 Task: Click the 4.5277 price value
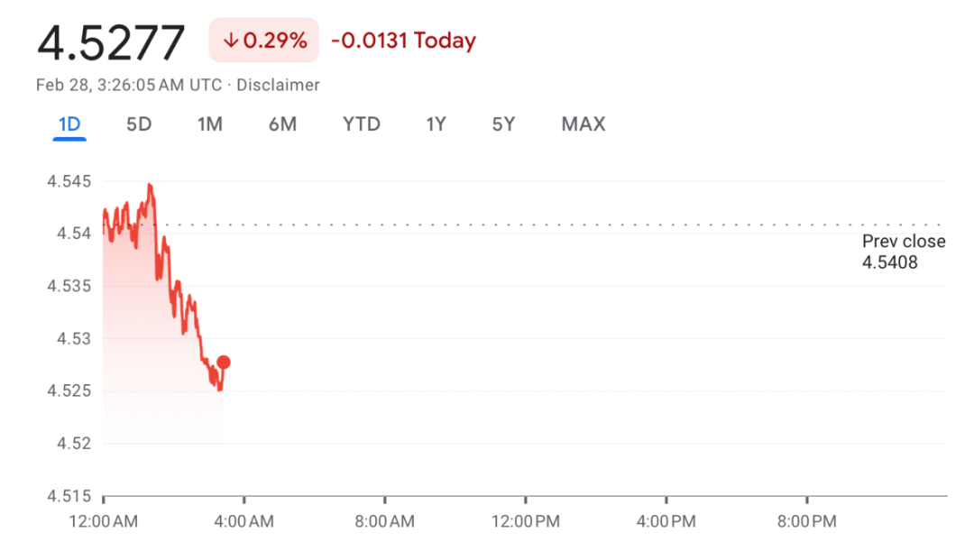[x=111, y=41]
